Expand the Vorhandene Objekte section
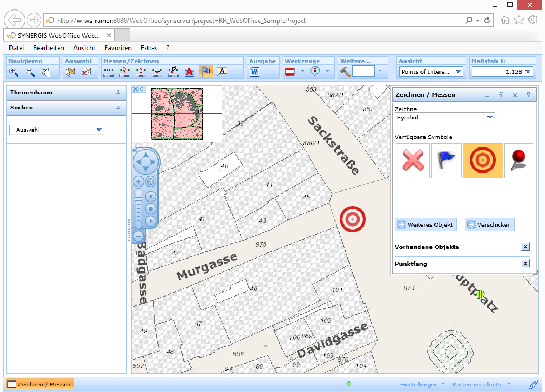The width and height of the screenshot is (545, 392). pos(524,246)
